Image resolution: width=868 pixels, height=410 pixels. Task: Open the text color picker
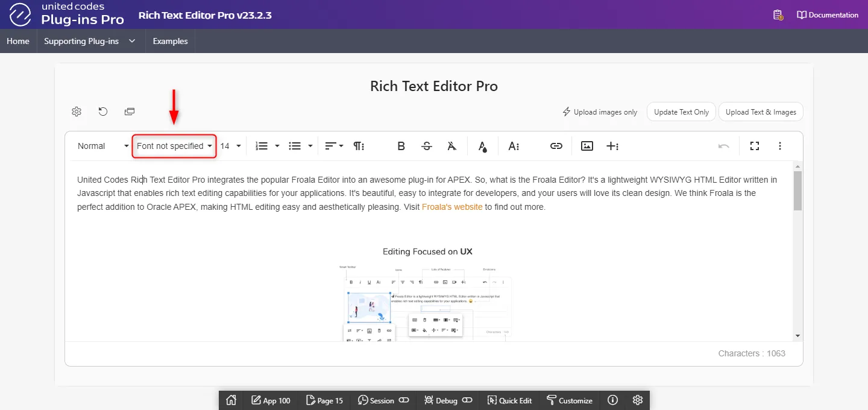point(482,146)
